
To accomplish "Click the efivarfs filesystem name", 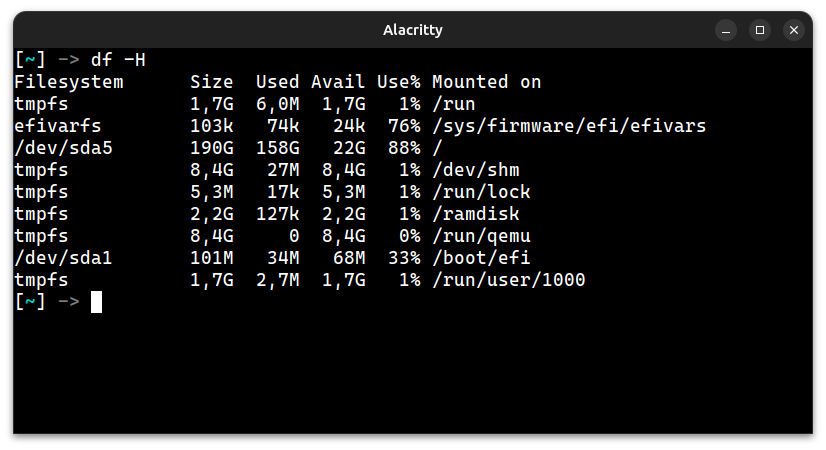I will (57, 126).
